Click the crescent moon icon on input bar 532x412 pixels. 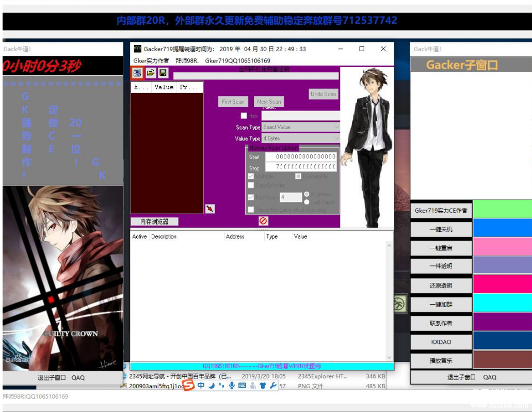click(212, 386)
